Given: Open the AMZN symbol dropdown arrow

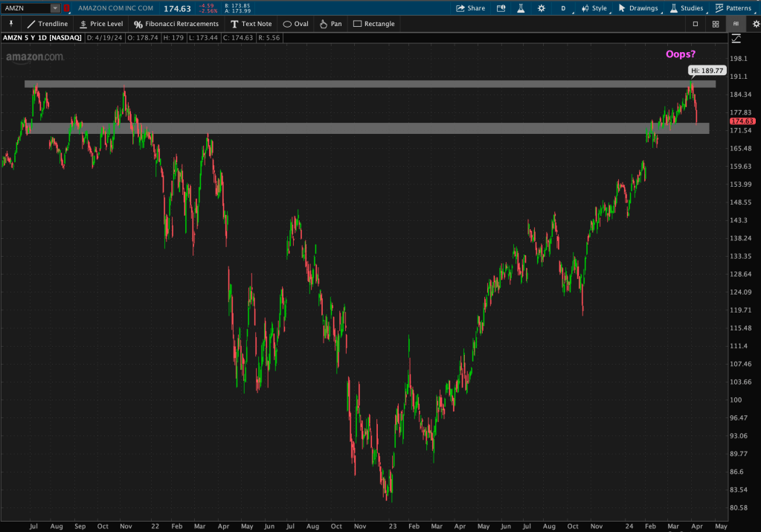Looking at the screenshot, I should click(x=55, y=8).
